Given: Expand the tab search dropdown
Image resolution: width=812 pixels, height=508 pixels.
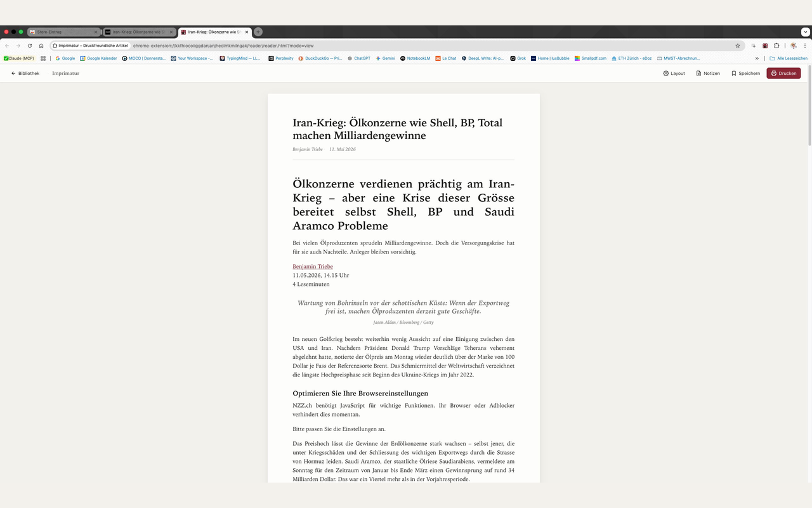Looking at the screenshot, I should 806,32.
